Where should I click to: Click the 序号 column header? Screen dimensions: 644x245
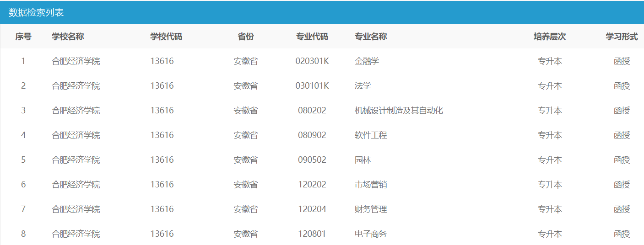click(23, 37)
